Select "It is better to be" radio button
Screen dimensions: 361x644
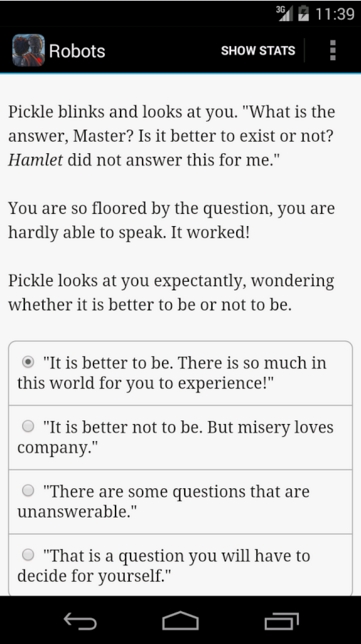coord(28,362)
